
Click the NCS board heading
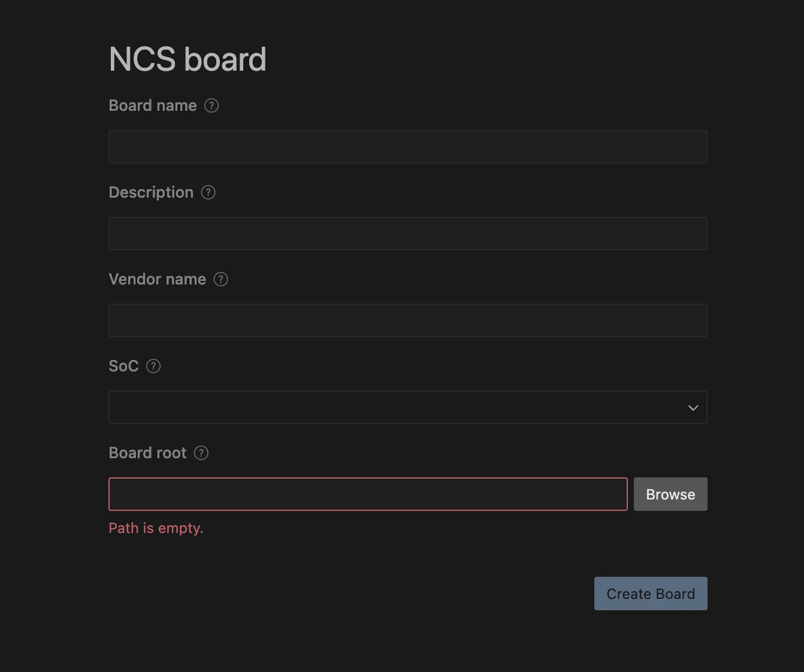188,59
